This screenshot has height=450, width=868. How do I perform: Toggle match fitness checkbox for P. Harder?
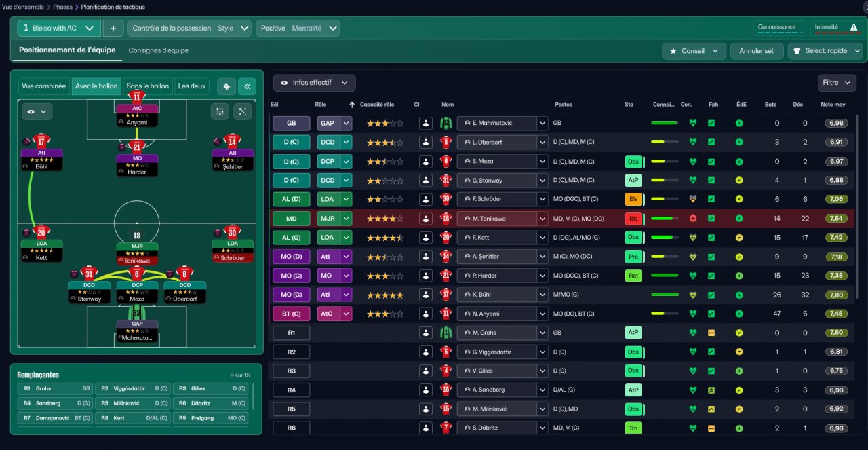[711, 276]
